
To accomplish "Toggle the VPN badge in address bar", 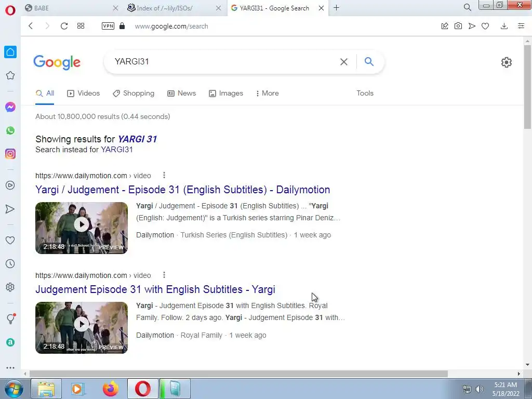I will [108, 26].
